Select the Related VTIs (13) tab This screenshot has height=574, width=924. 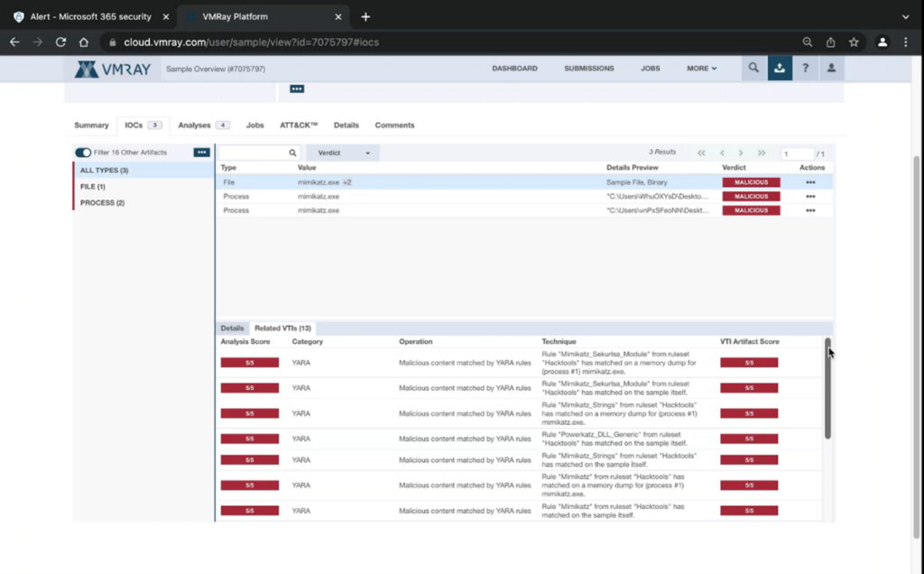(282, 329)
